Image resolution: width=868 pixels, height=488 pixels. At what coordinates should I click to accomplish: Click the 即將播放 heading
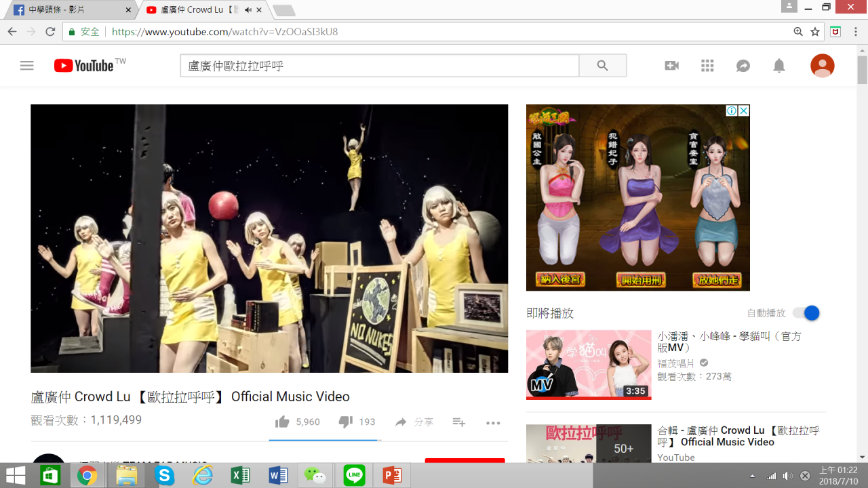click(x=550, y=313)
